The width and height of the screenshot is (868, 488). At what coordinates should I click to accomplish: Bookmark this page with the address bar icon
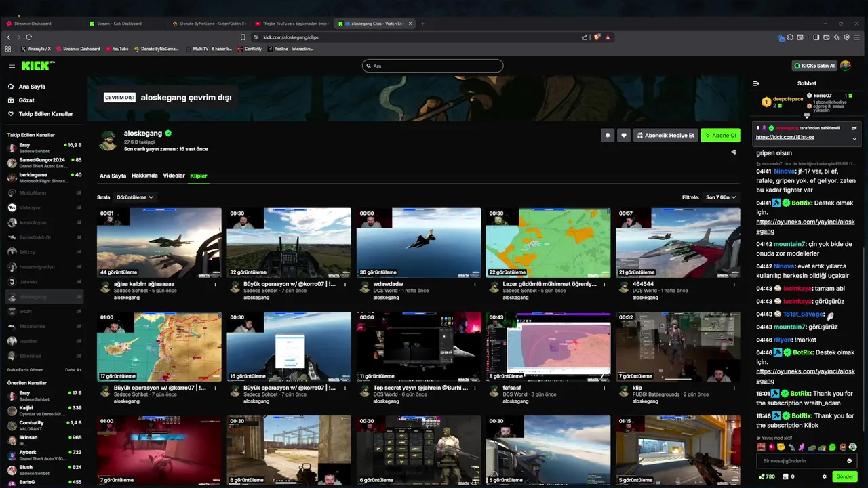[x=243, y=37]
